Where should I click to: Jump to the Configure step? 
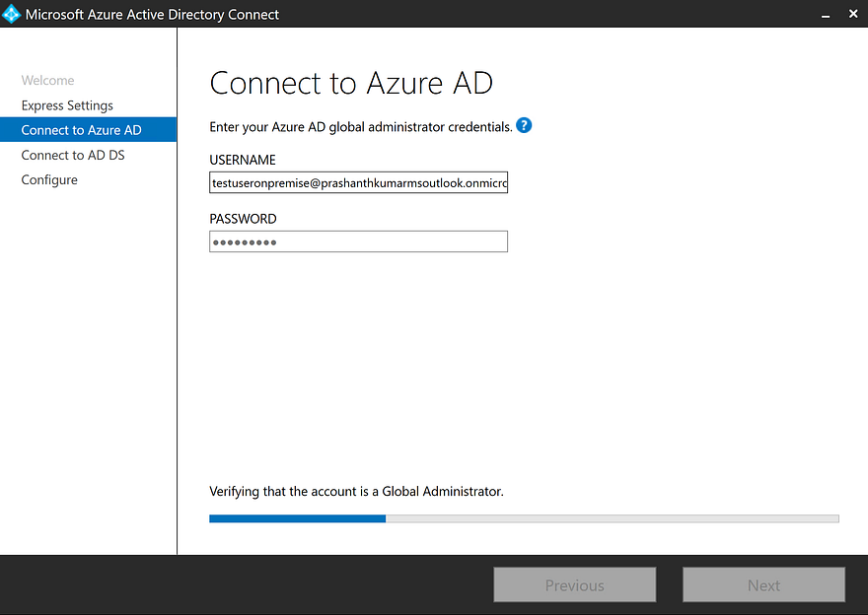click(49, 179)
